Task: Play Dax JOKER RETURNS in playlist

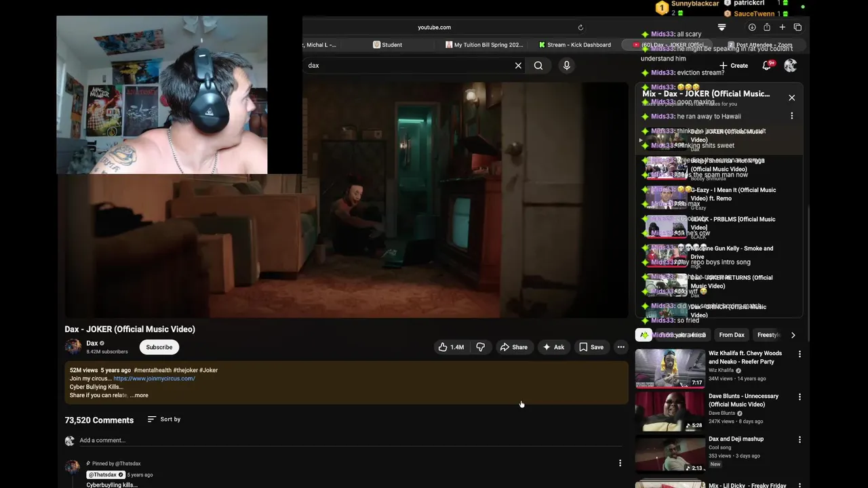Action: point(719,285)
